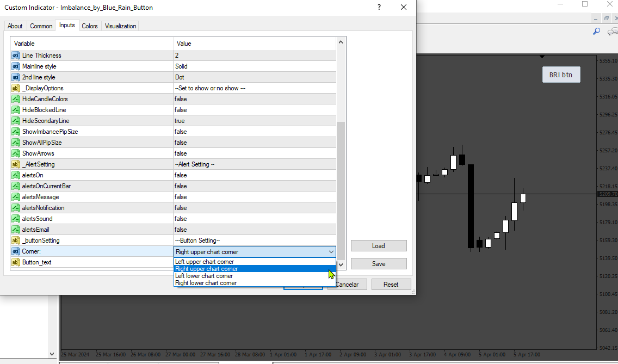Viewport: 618px width, 364px height.
Task: Click the chart shift triangle marker
Action: pos(542,57)
